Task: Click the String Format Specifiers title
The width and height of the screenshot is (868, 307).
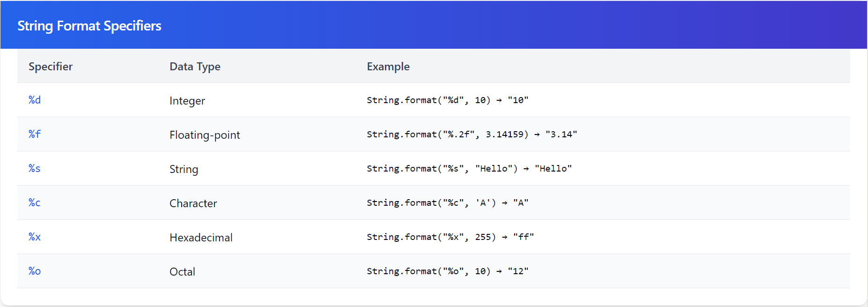Action: pyautogui.click(x=89, y=26)
